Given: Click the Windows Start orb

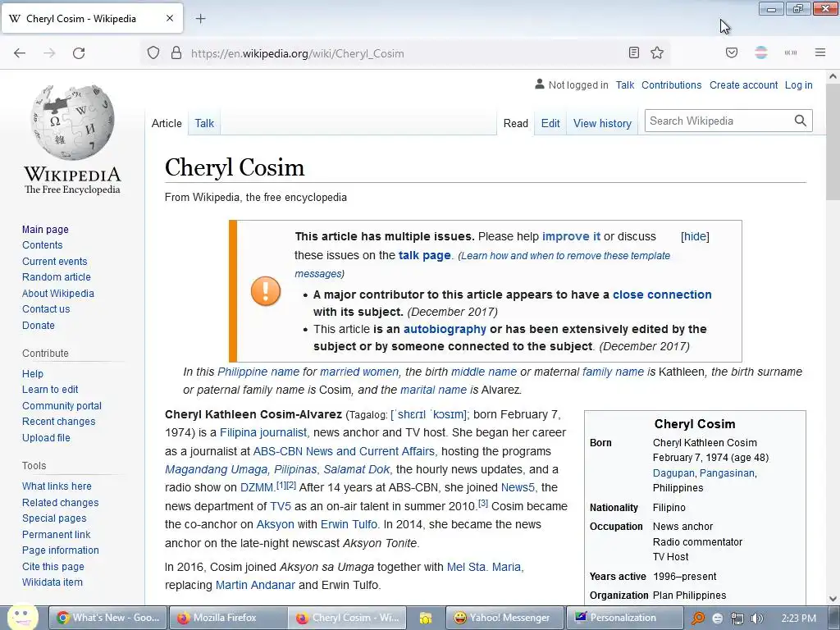Looking at the screenshot, I should [22, 617].
